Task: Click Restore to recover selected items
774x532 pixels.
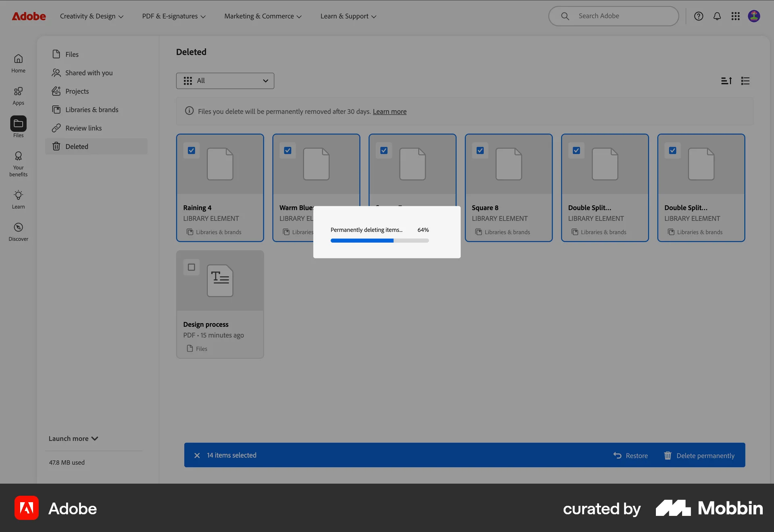Action: (631, 455)
